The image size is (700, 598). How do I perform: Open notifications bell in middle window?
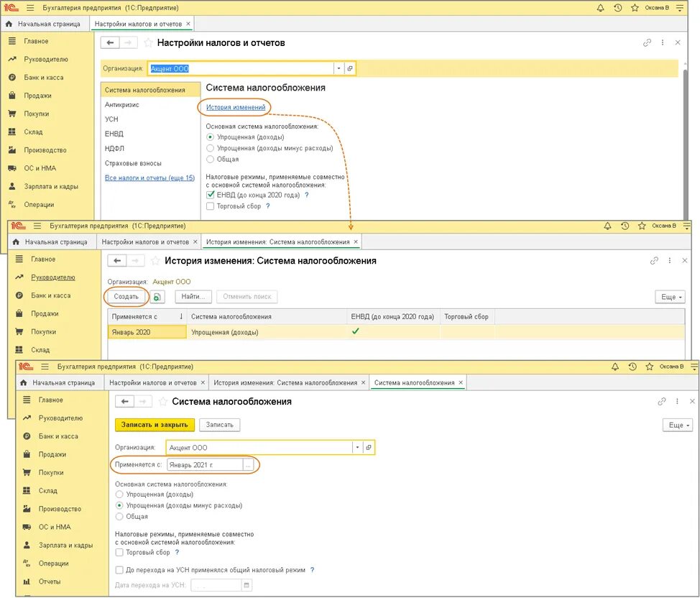point(607,226)
